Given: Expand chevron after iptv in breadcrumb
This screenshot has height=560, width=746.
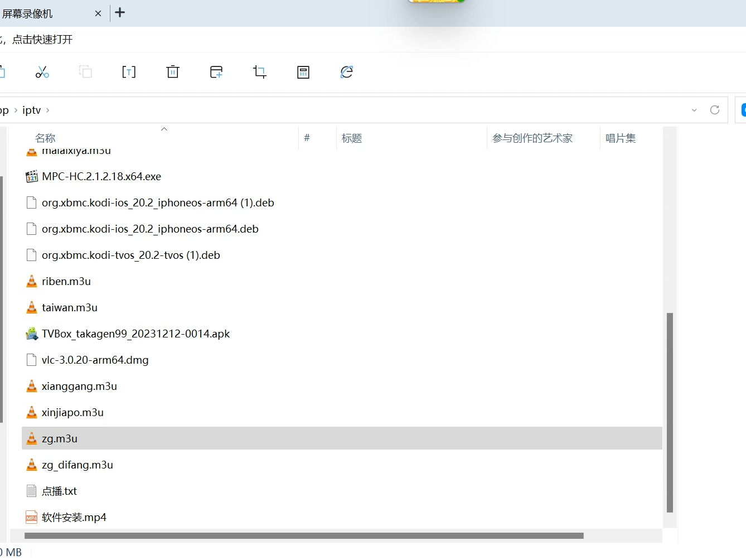Looking at the screenshot, I should tap(48, 110).
